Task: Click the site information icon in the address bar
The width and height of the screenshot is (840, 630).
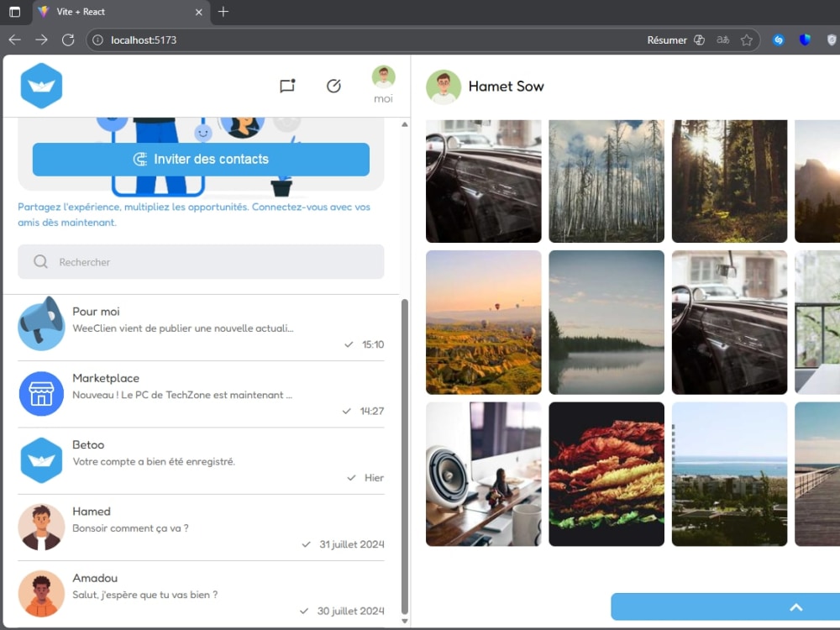Action: click(98, 40)
